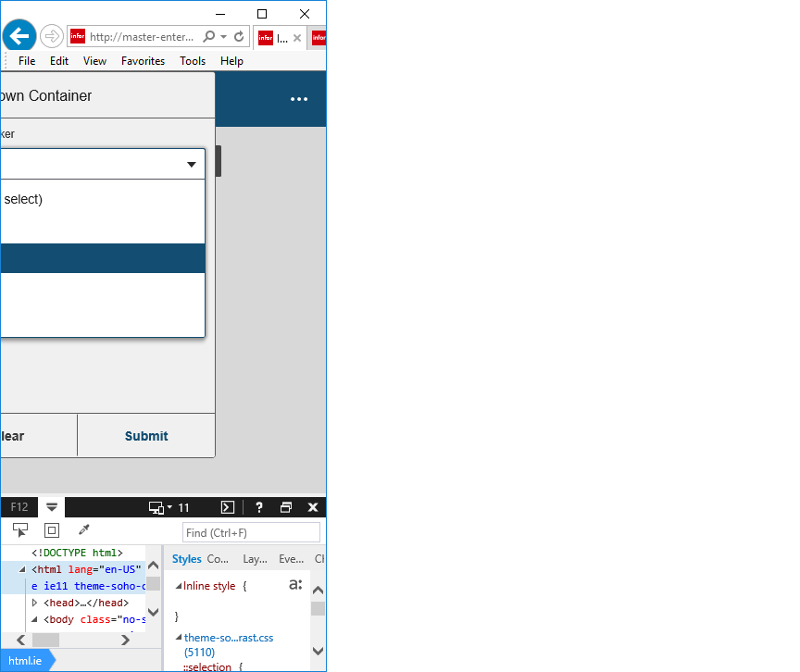Pick a color with the eyedropper tool
This screenshot has height=672, width=800.
pos(82,529)
